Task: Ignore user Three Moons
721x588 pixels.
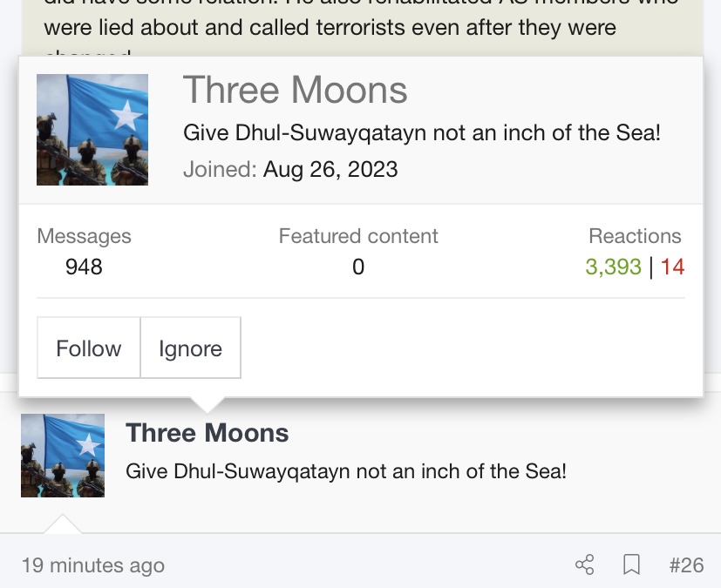Action: (x=190, y=348)
